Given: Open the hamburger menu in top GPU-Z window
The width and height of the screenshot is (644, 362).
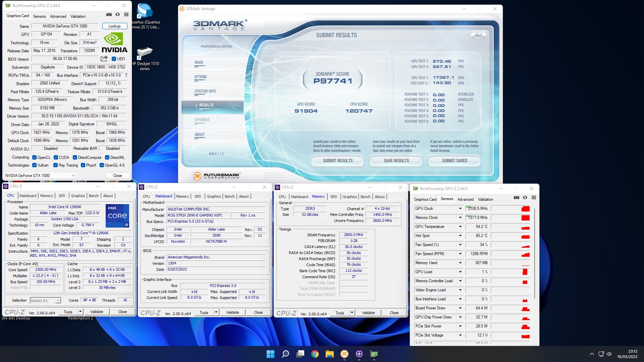Looking at the screenshot, I should click(x=126, y=15).
